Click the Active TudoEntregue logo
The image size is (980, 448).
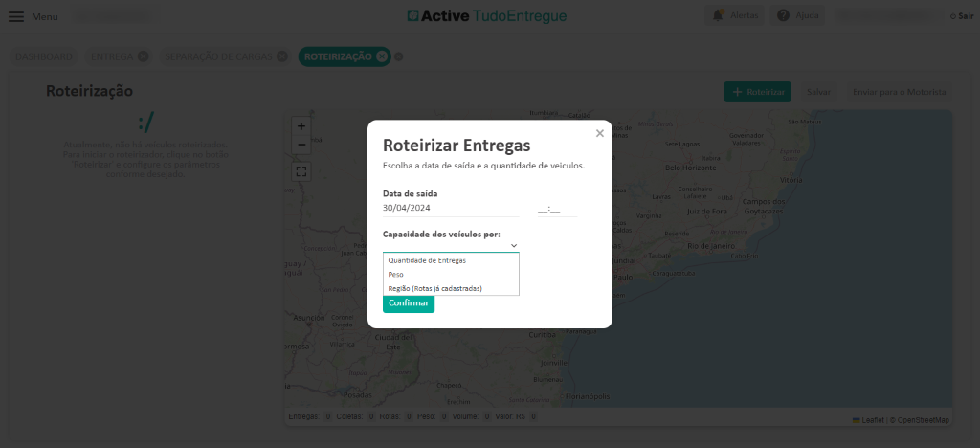487,15
